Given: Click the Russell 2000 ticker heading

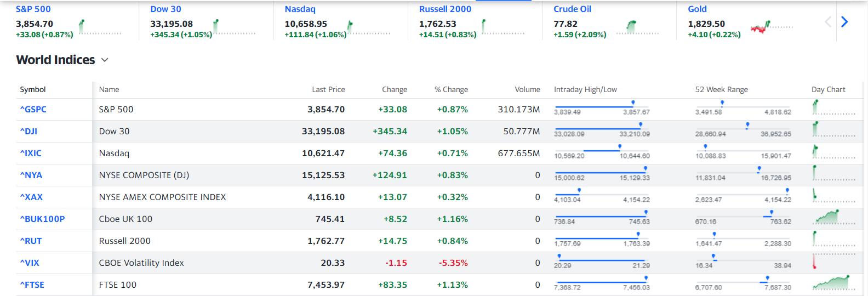Looking at the screenshot, I should click(445, 9).
